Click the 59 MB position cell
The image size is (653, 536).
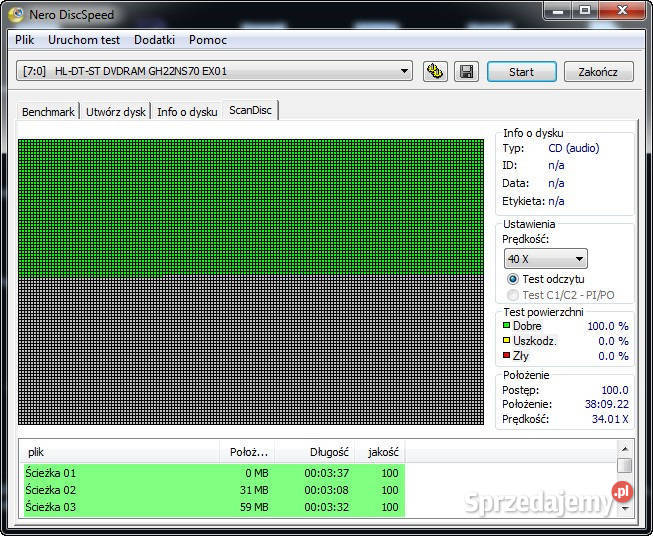point(254,507)
